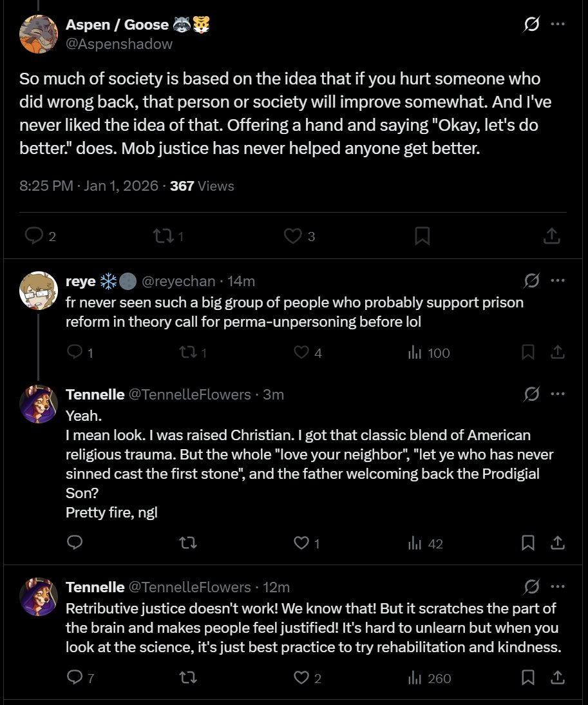The image size is (588, 705).
Task: Repost reyechan's reply
Action: coord(188,352)
